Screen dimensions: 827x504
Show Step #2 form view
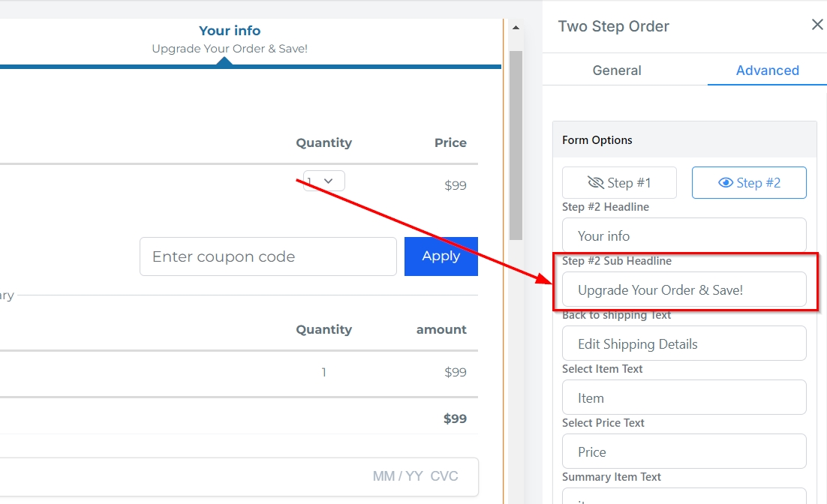tap(749, 183)
